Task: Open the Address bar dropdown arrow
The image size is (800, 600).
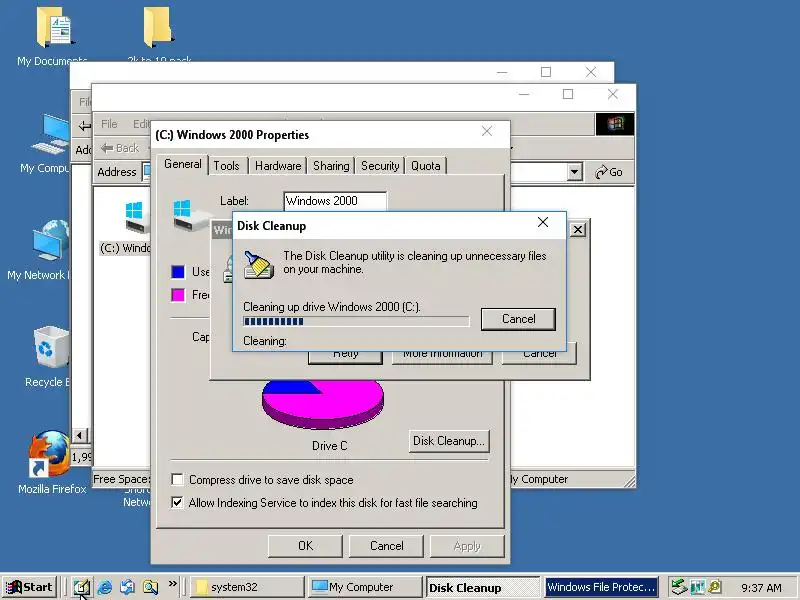Action: [574, 172]
